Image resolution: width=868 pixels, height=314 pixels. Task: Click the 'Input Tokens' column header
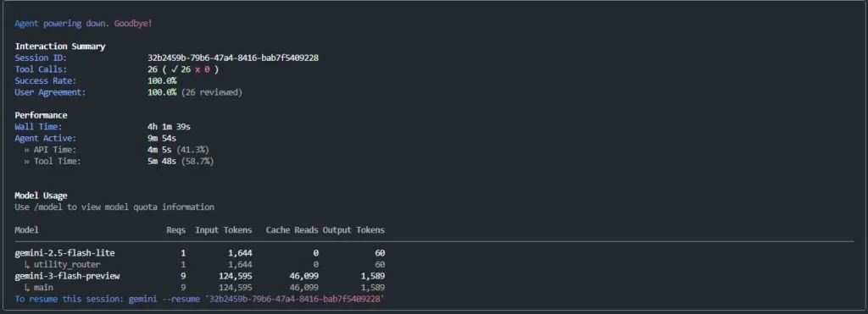pos(224,230)
